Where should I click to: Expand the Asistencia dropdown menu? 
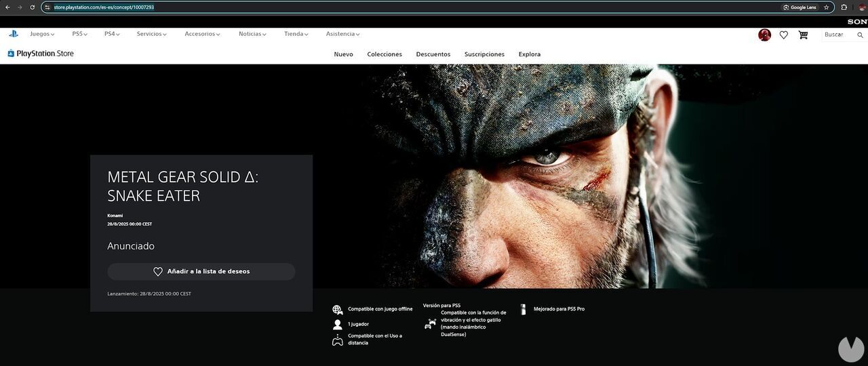(x=342, y=34)
